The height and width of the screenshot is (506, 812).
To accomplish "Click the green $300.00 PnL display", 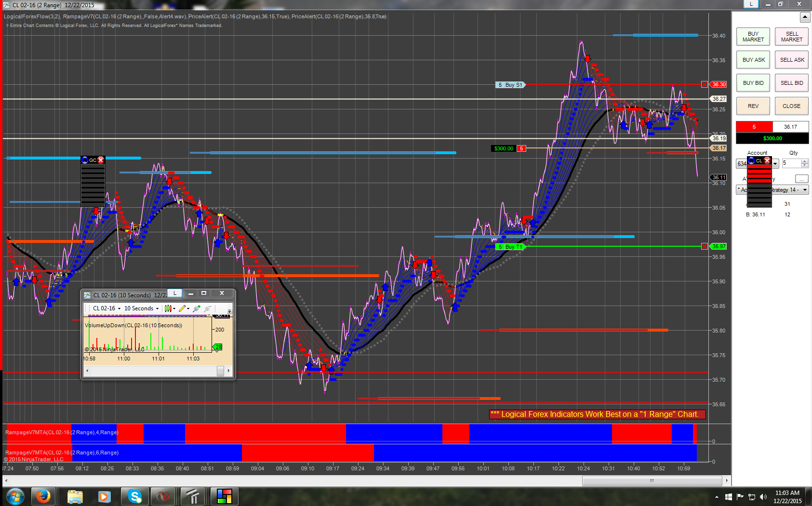I will (772, 138).
